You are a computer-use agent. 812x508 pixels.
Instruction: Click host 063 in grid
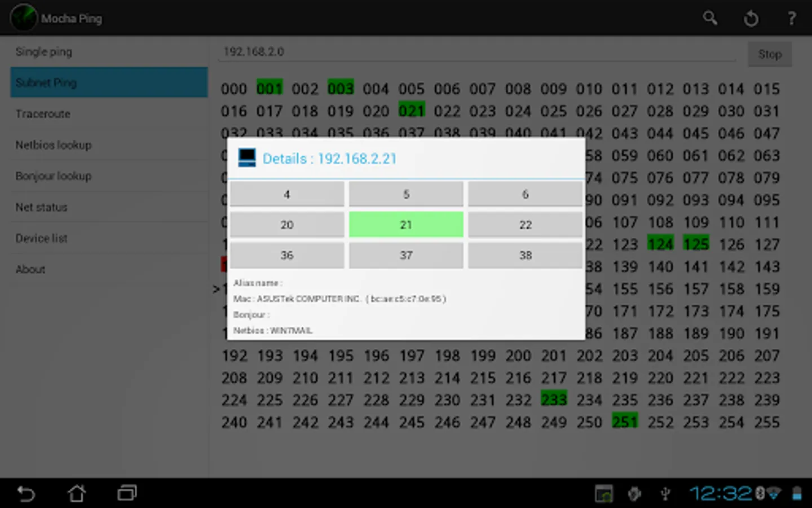pos(767,155)
